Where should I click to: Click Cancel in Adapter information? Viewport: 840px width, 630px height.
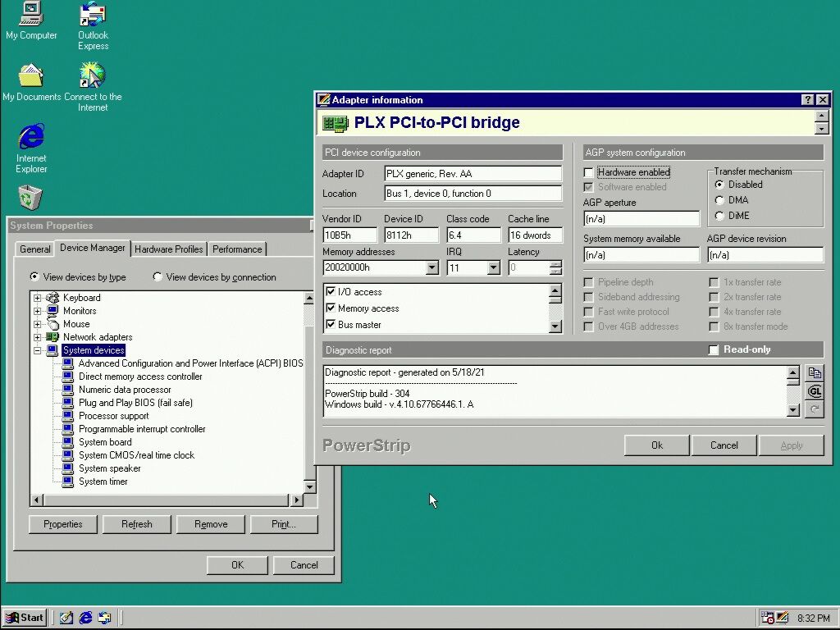click(724, 445)
